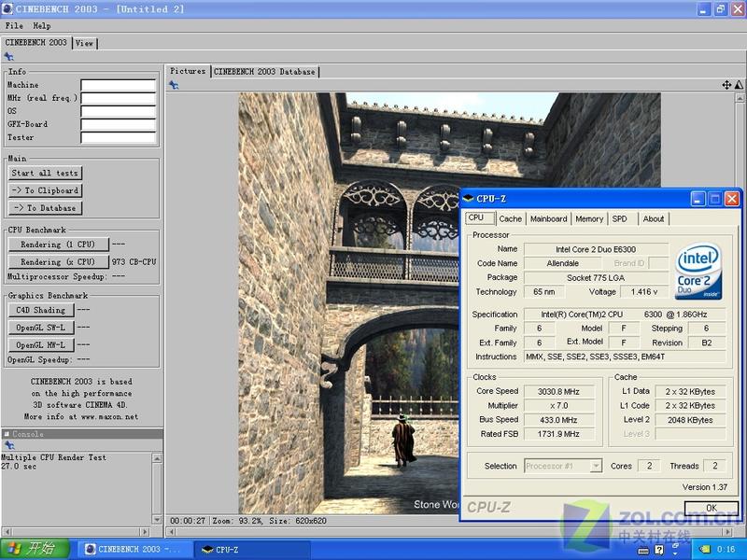Click the move cross icon in picture view

pyautogui.click(x=726, y=85)
